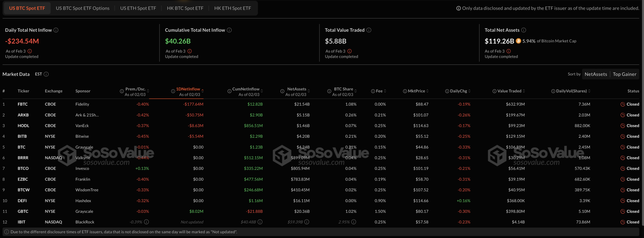Viewport: 644px width, 238px height.
Task: Sort table by BTC Share arrows
Action: [356, 91]
